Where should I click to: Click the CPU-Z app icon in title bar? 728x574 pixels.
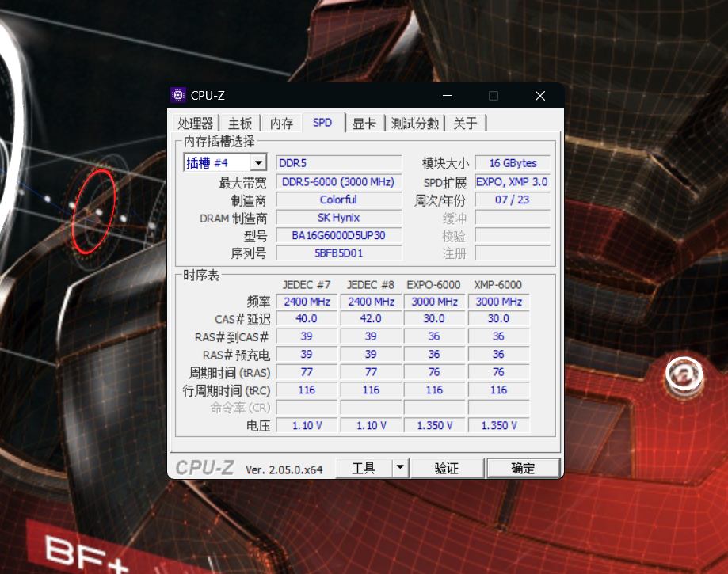pos(179,96)
